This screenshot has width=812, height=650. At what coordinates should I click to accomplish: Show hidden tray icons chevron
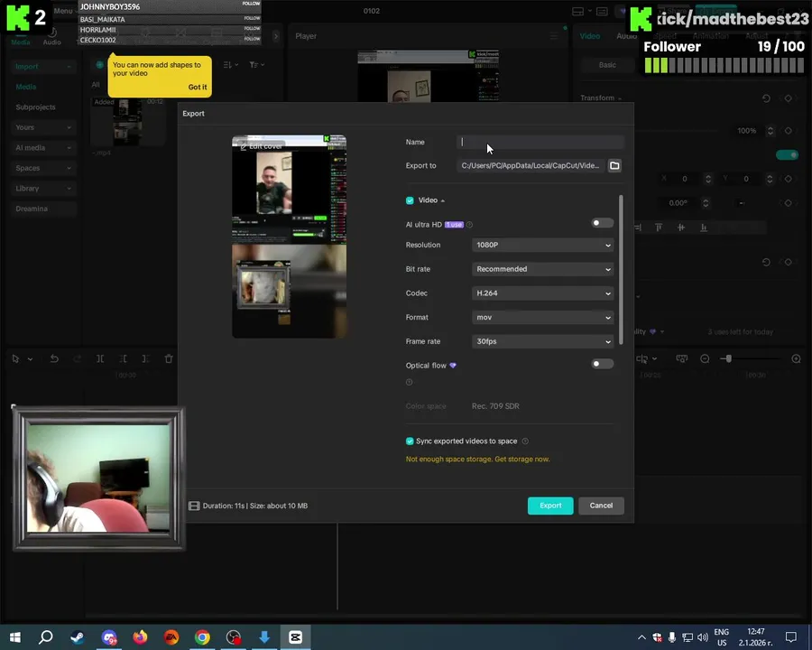(641, 637)
